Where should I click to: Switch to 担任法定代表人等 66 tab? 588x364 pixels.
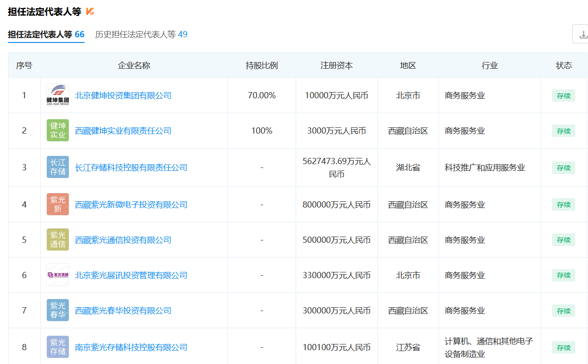tap(46, 34)
